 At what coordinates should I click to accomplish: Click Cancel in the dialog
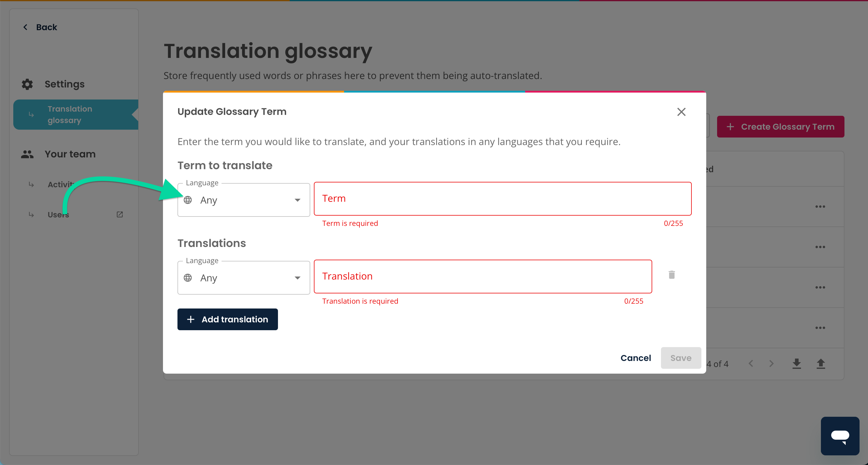[x=636, y=358]
